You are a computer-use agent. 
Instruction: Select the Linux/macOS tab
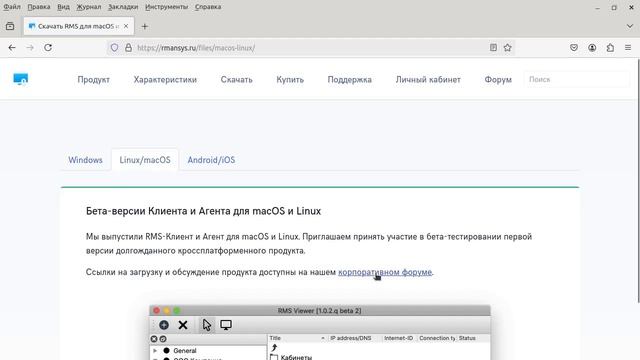coord(145,160)
